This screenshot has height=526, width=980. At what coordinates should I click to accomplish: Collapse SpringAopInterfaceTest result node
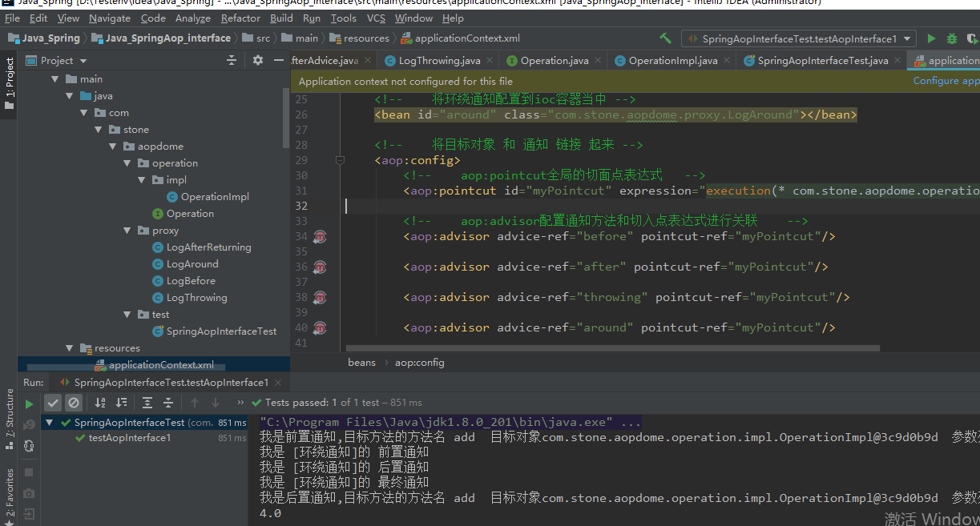pyautogui.click(x=50, y=422)
